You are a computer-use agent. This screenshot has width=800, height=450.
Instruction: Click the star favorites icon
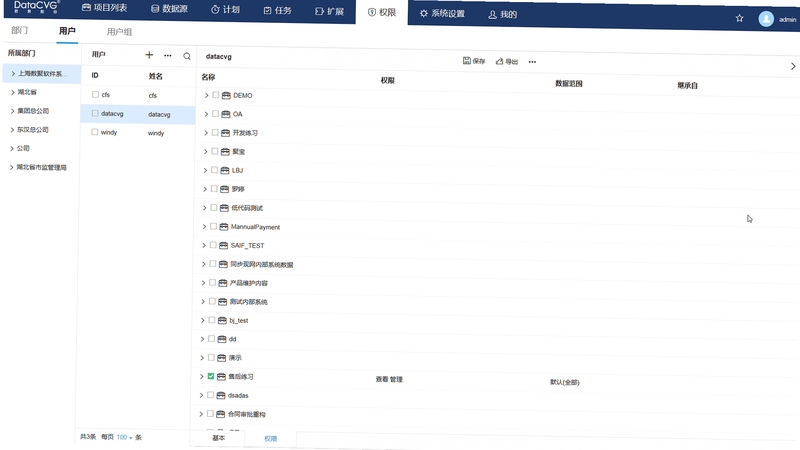point(739,18)
